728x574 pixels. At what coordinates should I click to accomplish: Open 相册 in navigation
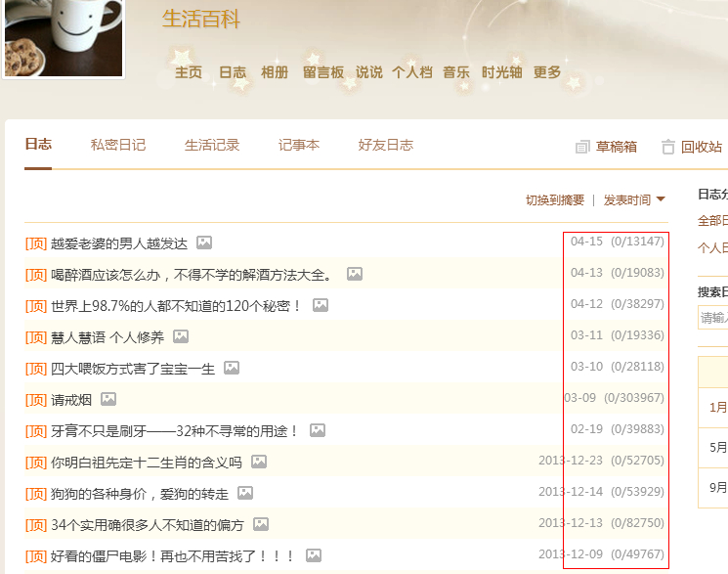[275, 72]
